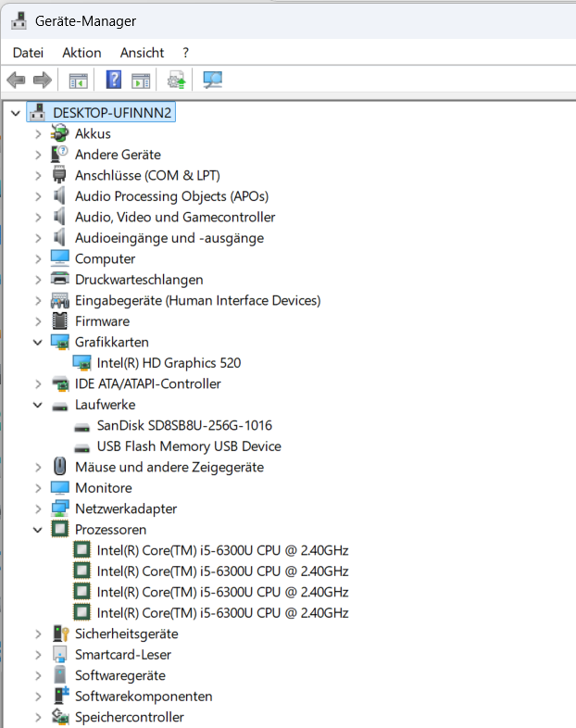Select the Audio Processing Objects (APOs) label
Image resolution: width=576 pixels, height=728 pixels.
tap(171, 197)
